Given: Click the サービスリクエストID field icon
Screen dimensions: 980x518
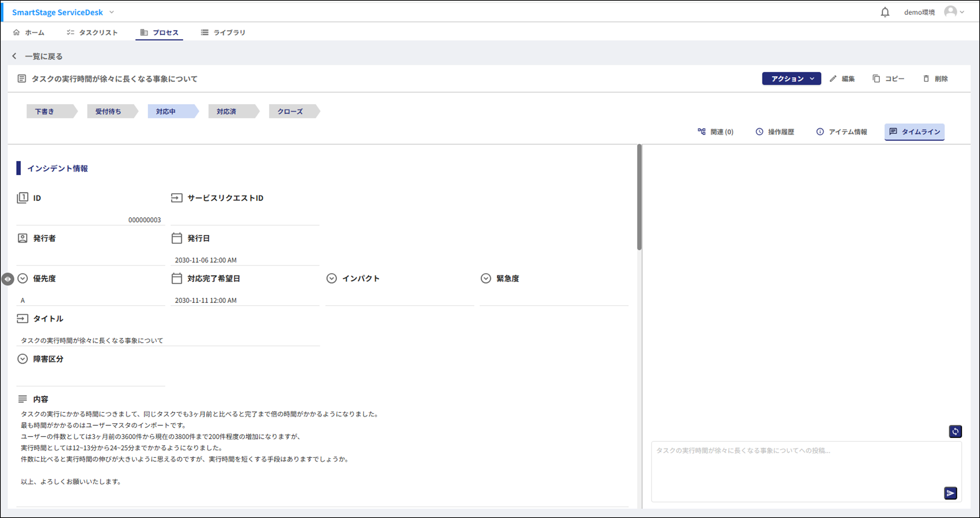Looking at the screenshot, I should click(x=177, y=198).
